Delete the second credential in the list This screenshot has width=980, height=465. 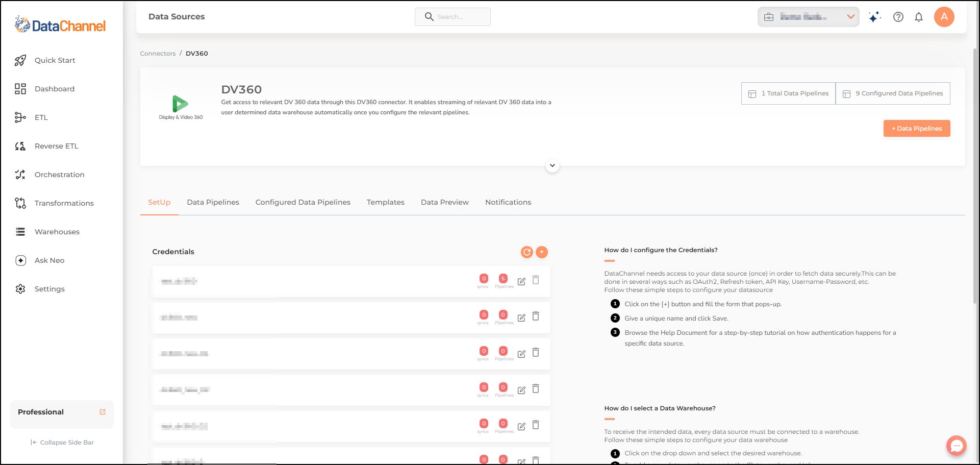point(536,316)
